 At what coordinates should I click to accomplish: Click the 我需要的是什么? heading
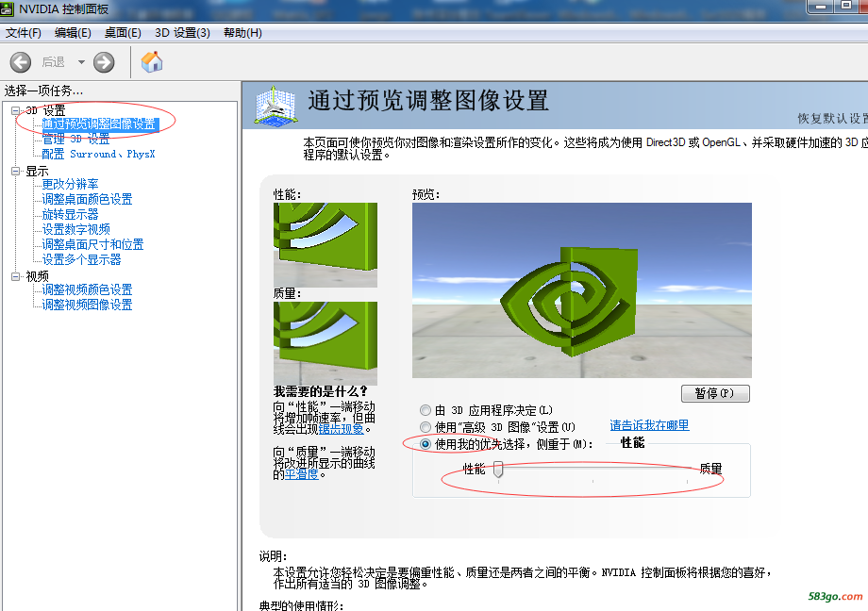coord(320,391)
